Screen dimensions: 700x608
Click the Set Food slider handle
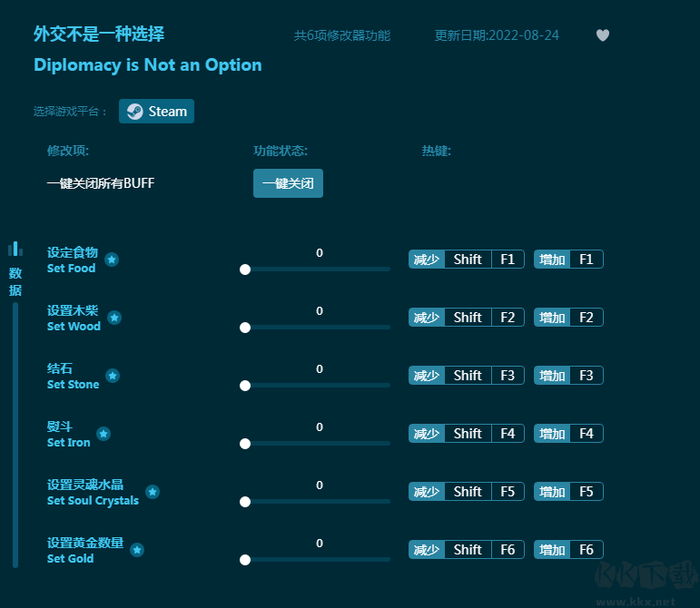tap(245, 270)
